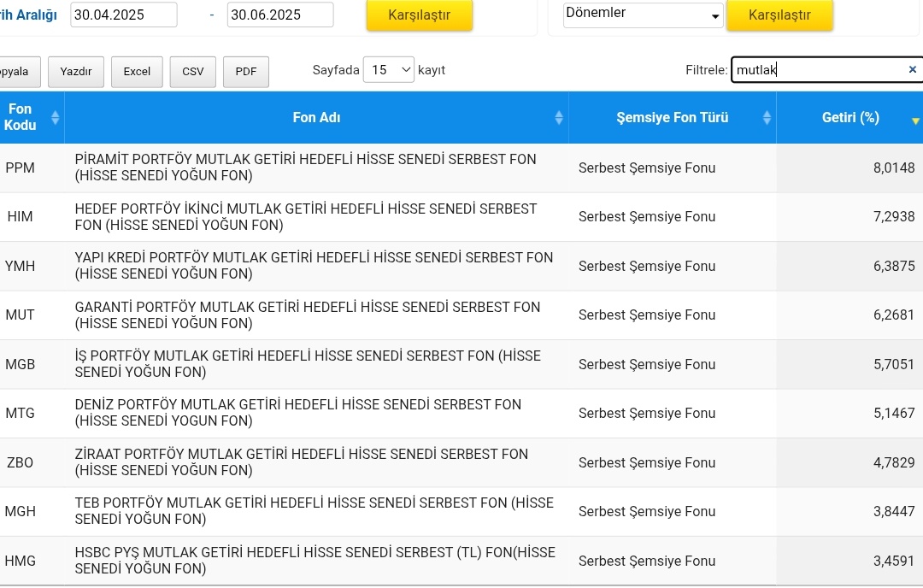The image size is (923, 588).
Task: Click the Şemsiye Fon Türü header text
Action: tap(673, 117)
